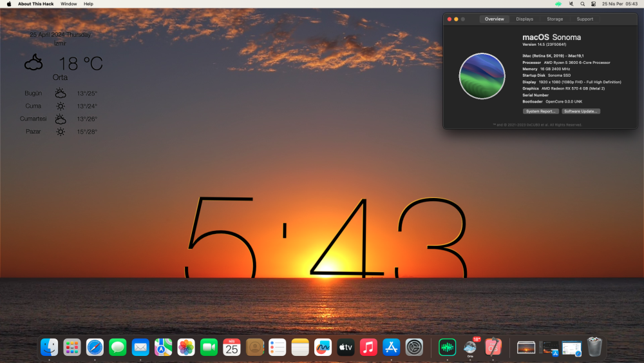644x363 pixels.
Task: Click the Spotlight search icon
Action: click(x=582, y=4)
